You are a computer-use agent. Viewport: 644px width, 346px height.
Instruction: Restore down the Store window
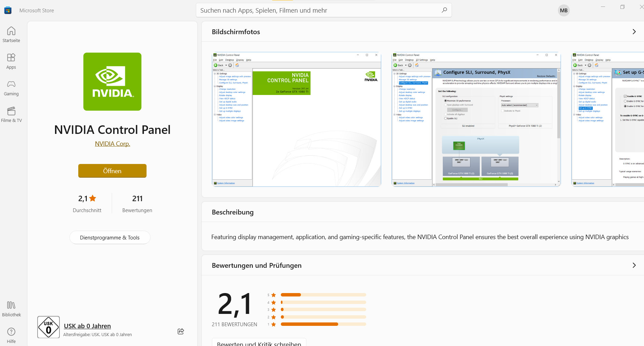coord(622,7)
